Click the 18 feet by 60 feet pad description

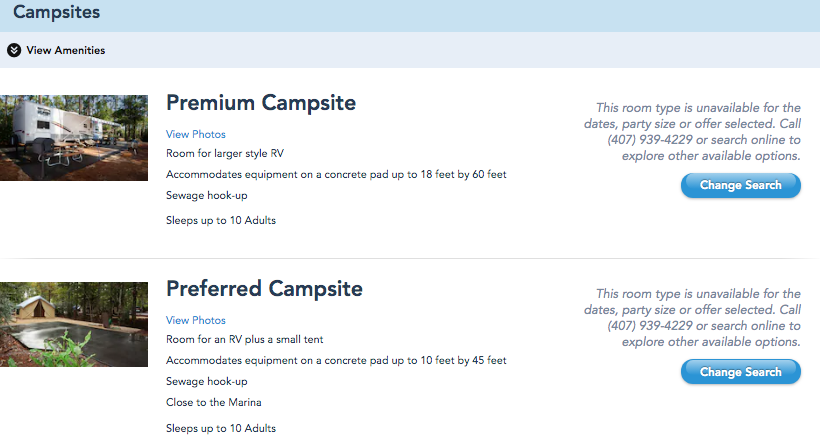tap(336, 174)
